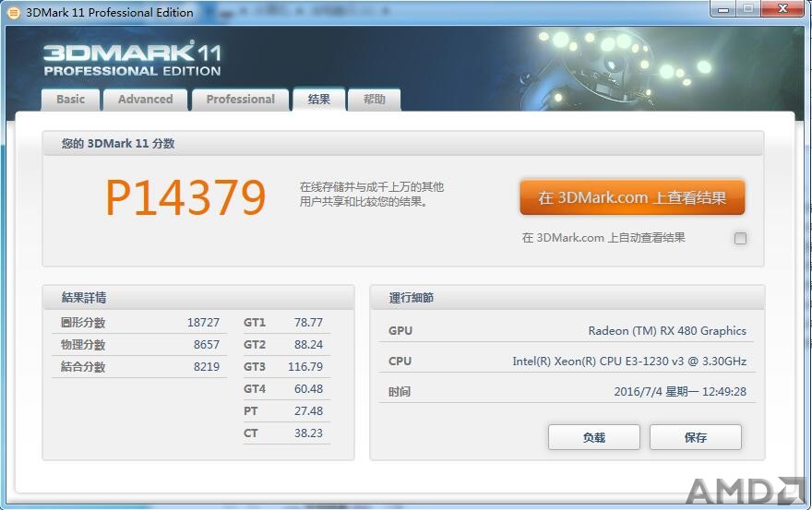The image size is (812, 510).
Task: Click the GT1 value 78.77
Action: point(308,323)
